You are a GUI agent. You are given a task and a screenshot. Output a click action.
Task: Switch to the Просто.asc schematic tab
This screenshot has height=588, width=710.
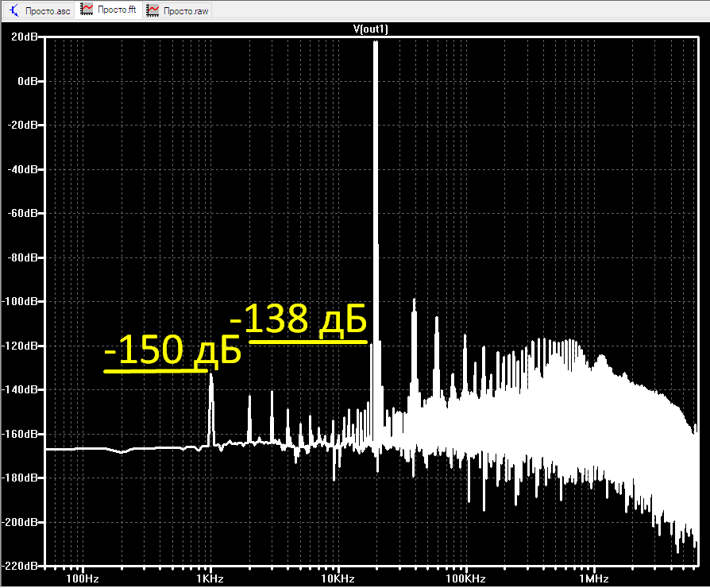pos(40,10)
